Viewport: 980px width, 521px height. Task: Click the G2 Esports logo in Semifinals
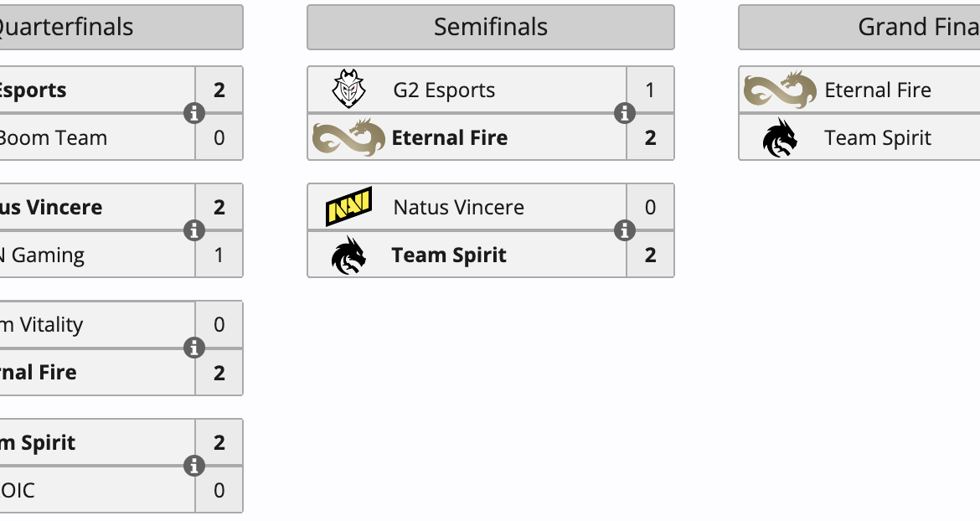pyautogui.click(x=348, y=90)
